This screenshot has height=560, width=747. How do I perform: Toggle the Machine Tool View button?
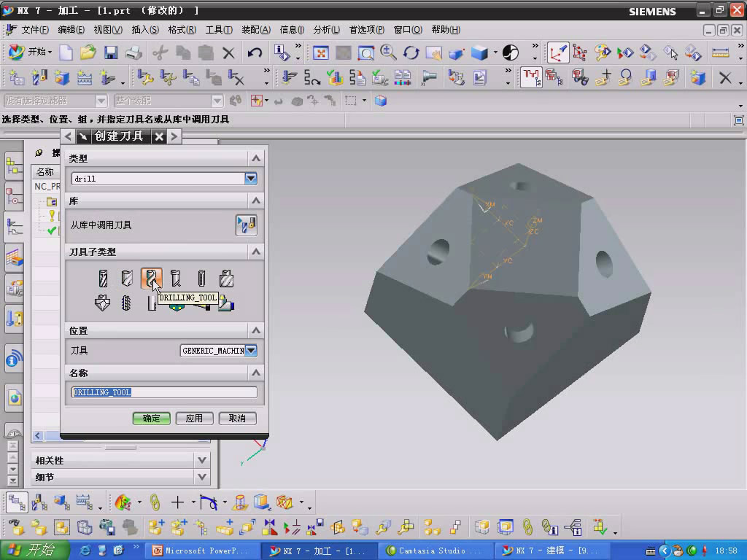39,502
